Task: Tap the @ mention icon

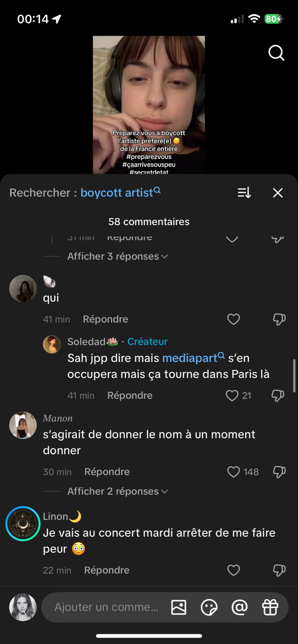Action: click(x=239, y=607)
